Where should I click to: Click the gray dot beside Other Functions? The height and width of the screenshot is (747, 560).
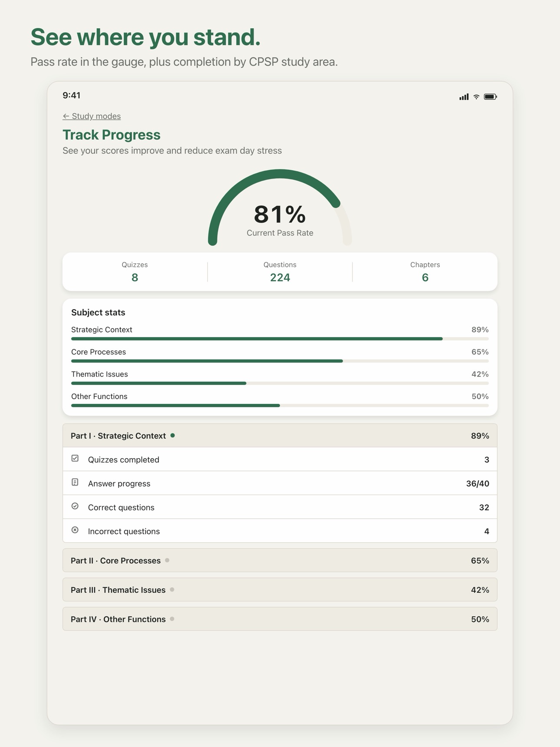(172, 619)
